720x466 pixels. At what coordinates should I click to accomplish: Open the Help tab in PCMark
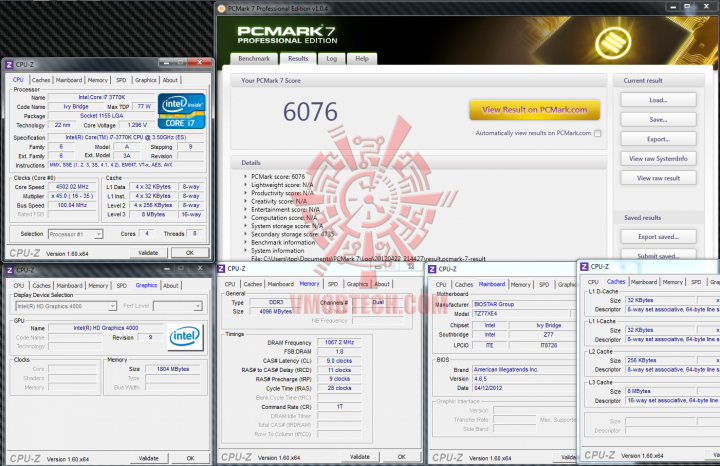pyautogui.click(x=362, y=59)
